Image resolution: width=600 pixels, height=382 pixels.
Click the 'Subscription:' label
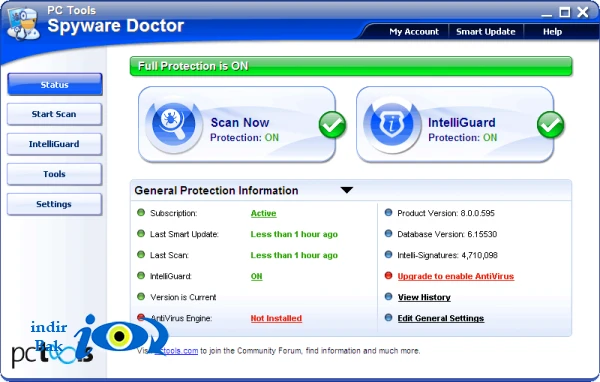173,213
